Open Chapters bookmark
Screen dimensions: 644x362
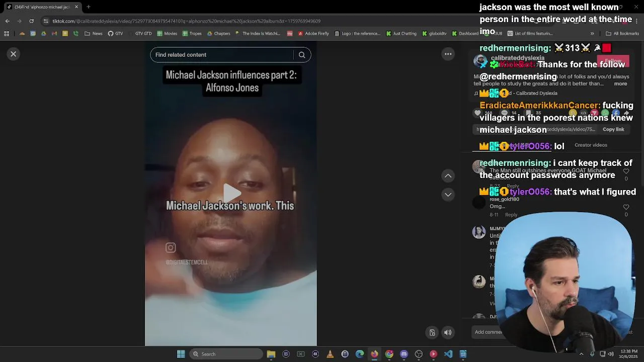coord(218,34)
